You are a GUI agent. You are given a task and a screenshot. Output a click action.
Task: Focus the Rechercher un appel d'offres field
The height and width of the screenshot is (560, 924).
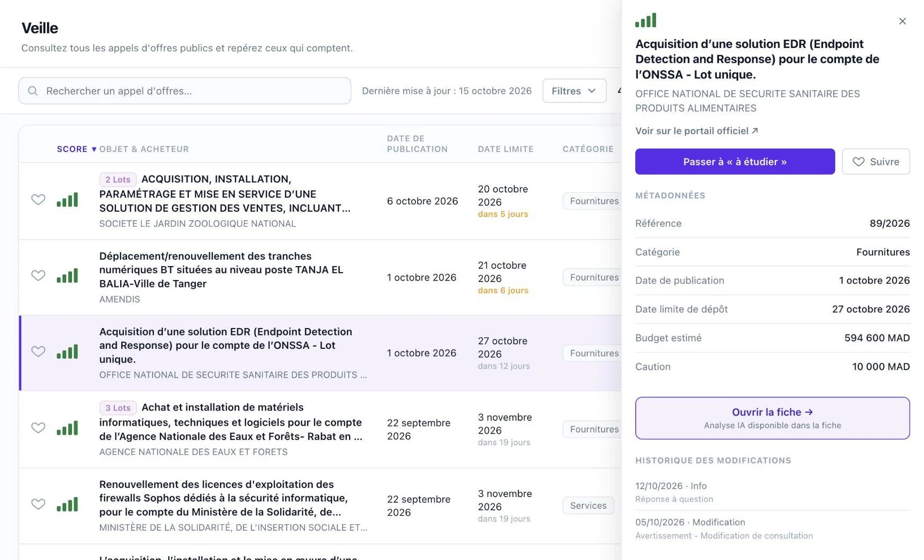185,91
